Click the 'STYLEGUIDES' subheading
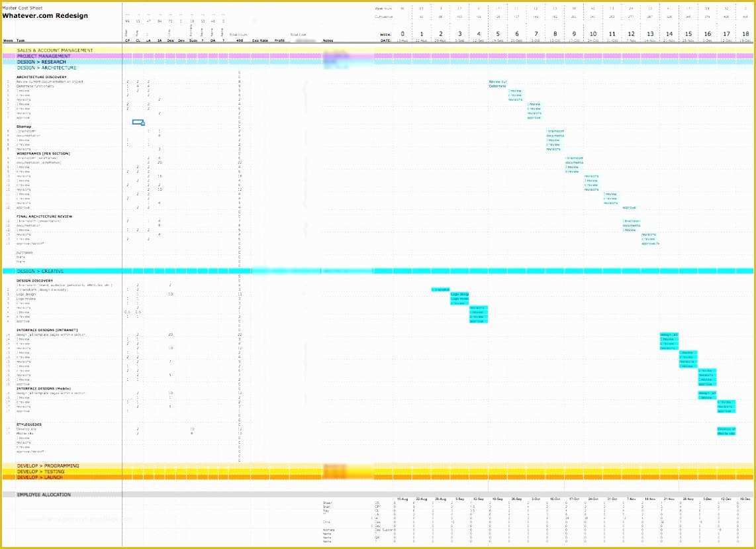This screenshot has height=549, width=756. 28,424
